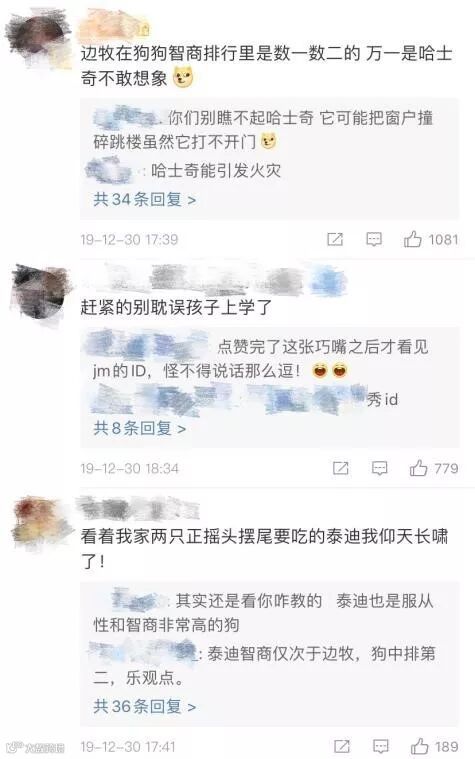Tap comment bubble on the 17:41 comment
The height and width of the screenshot is (759, 475).
[381, 746]
